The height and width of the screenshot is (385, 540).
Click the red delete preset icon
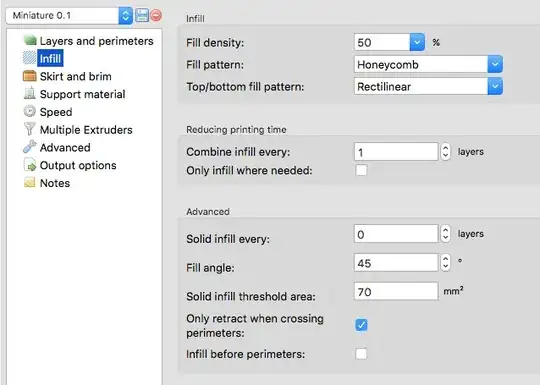156,15
